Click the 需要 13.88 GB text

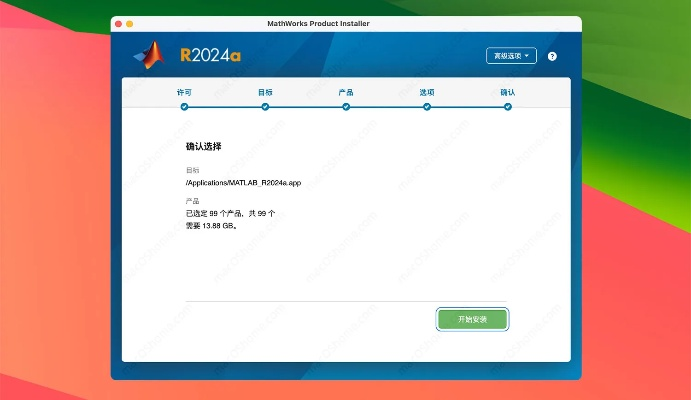(212, 226)
